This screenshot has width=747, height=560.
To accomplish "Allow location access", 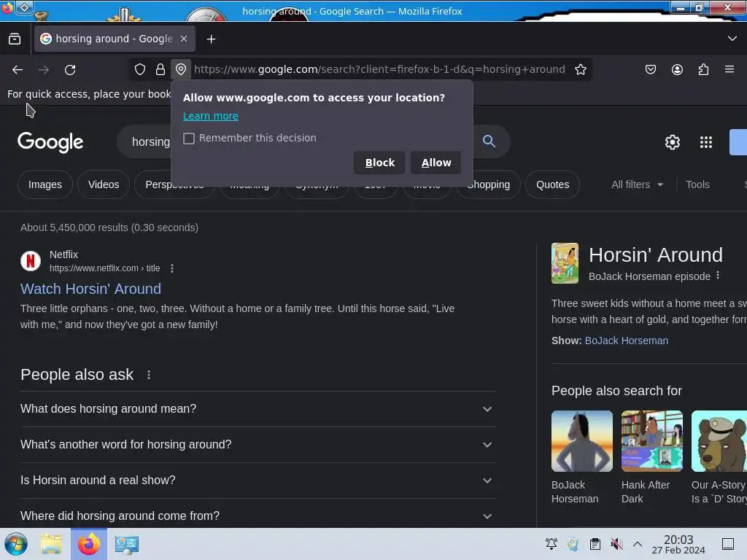I will click(436, 163).
